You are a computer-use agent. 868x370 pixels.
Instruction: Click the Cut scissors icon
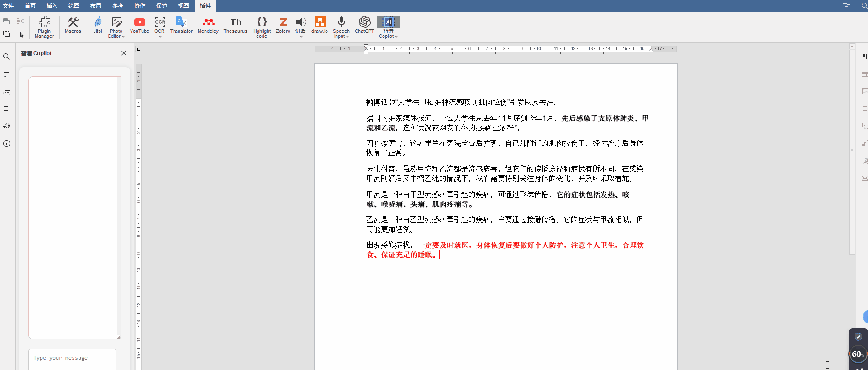pos(20,21)
